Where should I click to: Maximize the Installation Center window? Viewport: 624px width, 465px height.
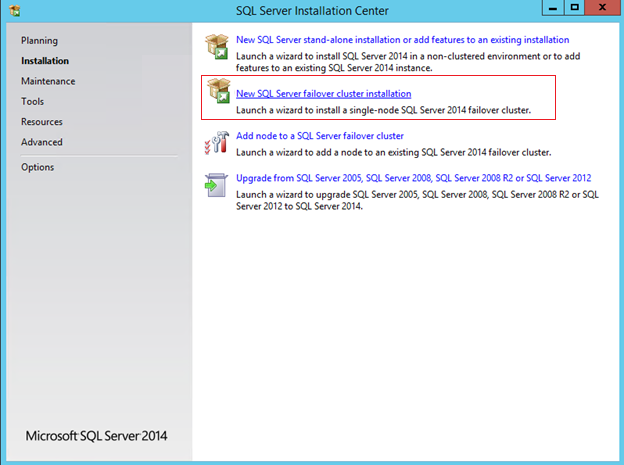(x=574, y=8)
